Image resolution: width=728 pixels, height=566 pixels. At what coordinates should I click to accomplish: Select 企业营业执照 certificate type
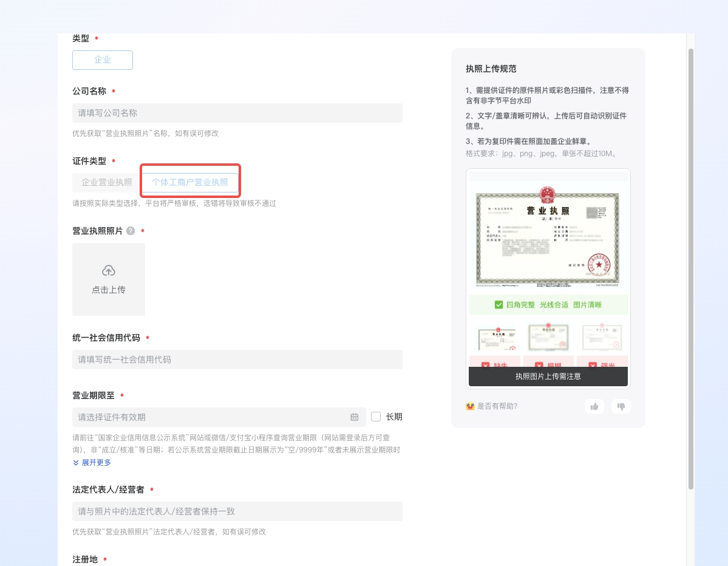(107, 182)
